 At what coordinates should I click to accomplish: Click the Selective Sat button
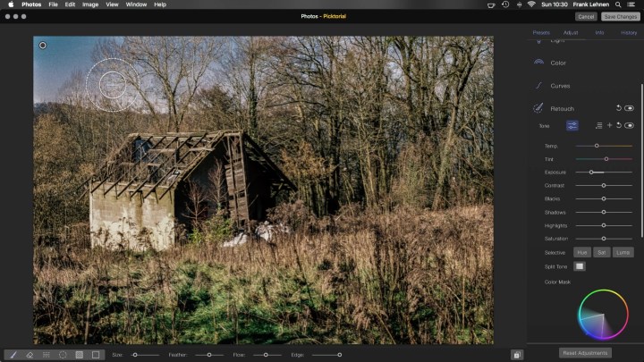point(602,252)
